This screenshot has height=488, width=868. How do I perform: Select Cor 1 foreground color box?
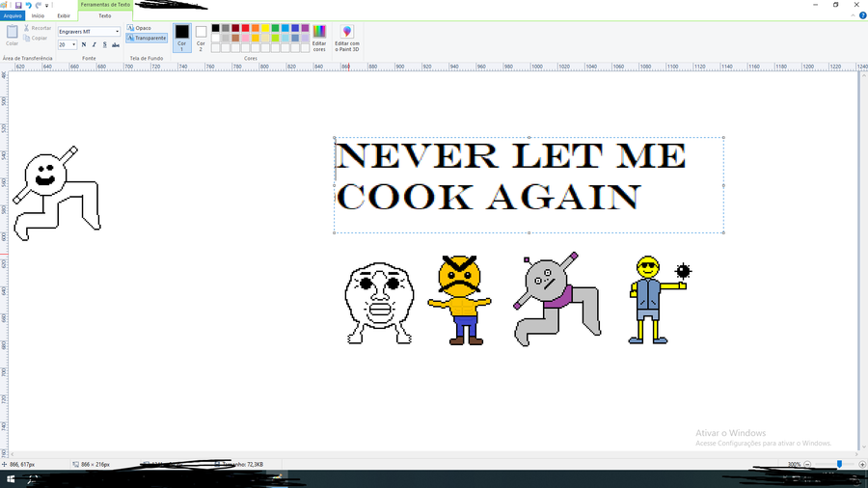(x=181, y=38)
